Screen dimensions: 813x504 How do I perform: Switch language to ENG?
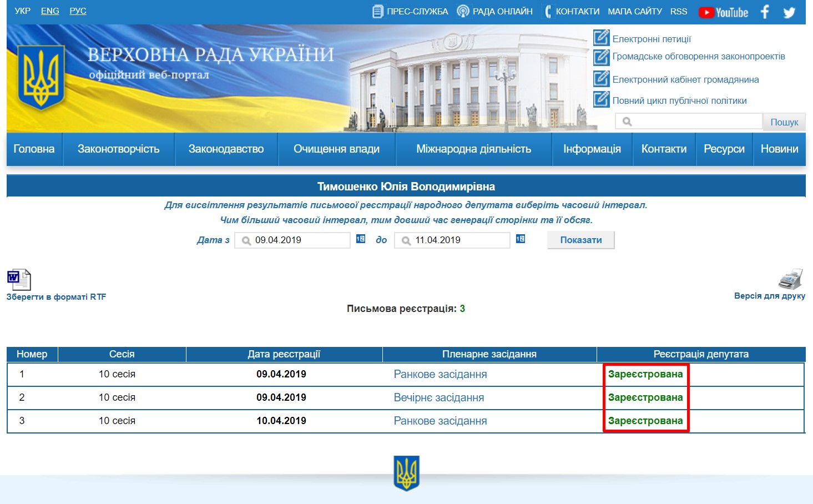50,11
